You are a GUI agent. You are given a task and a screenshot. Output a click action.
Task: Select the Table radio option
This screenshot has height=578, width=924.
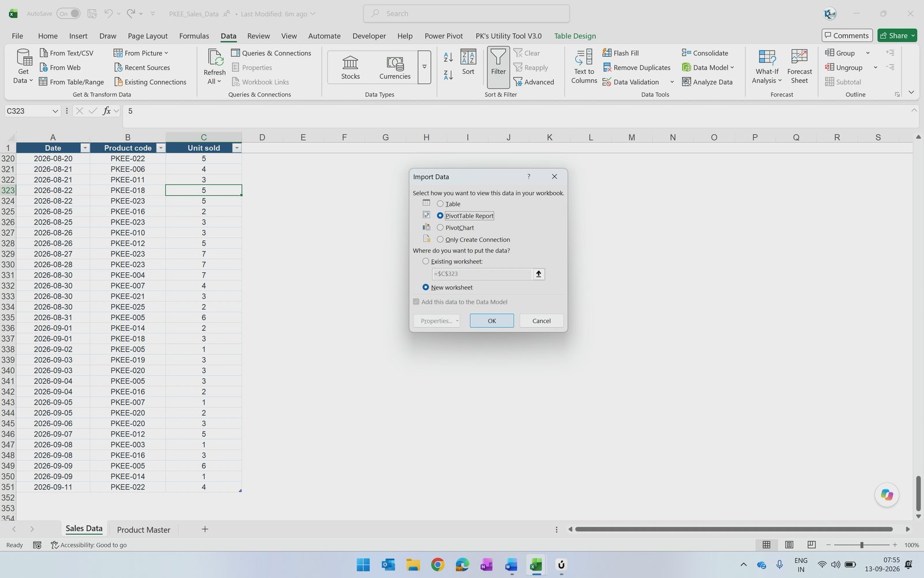440,203
